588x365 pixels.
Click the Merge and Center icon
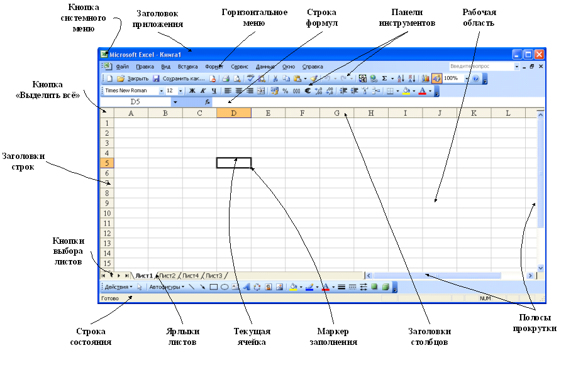click(x=260, y=90)
